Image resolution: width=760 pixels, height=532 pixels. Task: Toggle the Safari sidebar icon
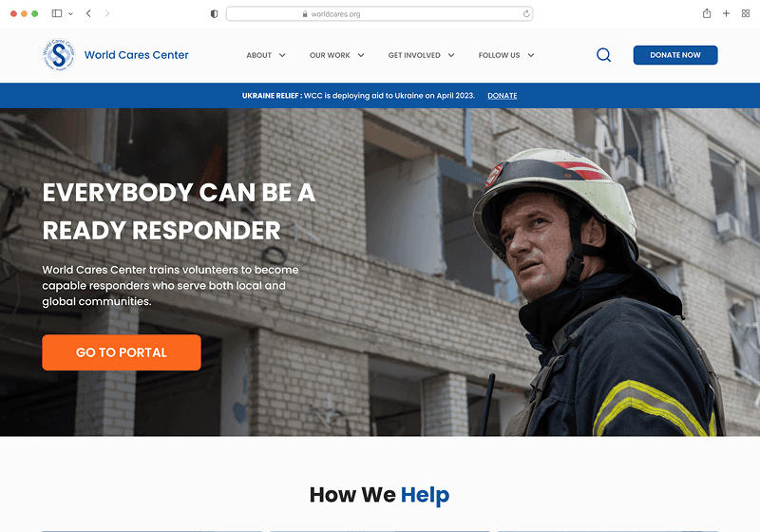(x=57, y=13)
